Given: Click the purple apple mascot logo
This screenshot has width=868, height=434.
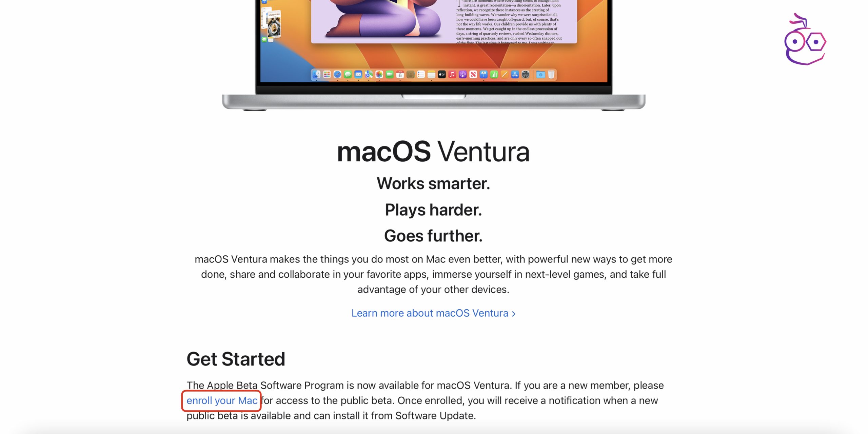Looking at the screenshot, I should pos(805,39).
